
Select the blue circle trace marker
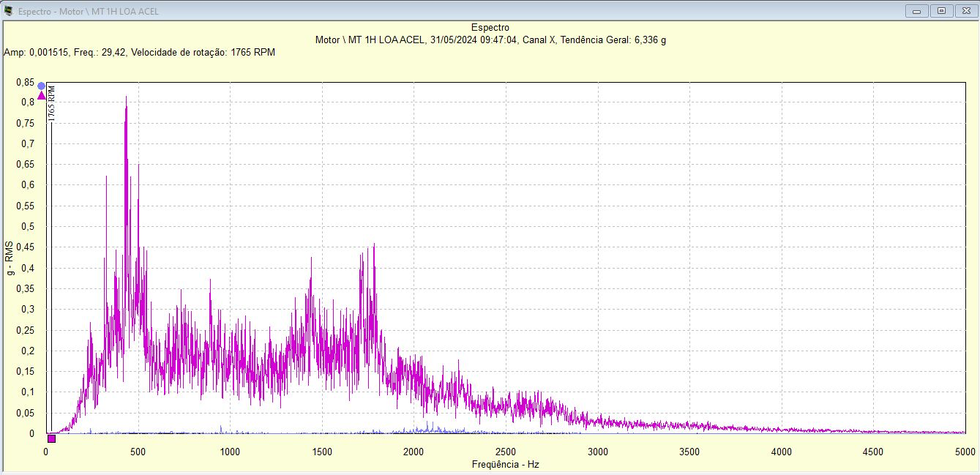[x=42, y=86]
